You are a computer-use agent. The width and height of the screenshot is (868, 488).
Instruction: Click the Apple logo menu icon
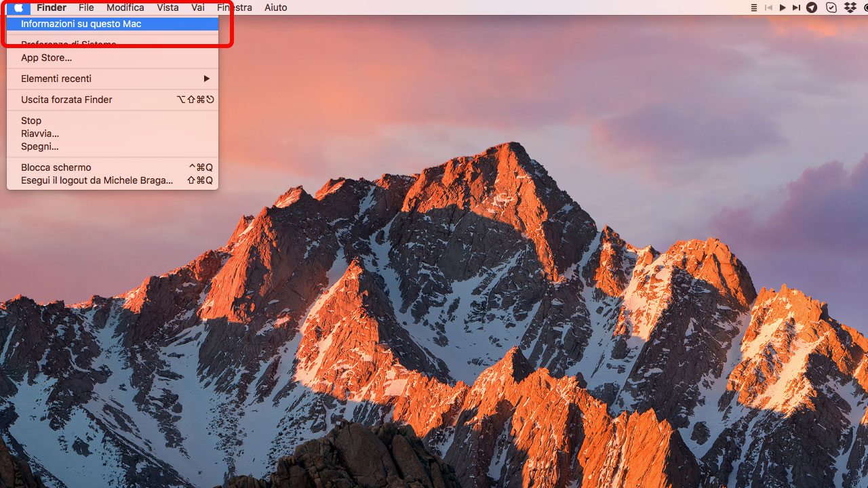pos(19,7)
